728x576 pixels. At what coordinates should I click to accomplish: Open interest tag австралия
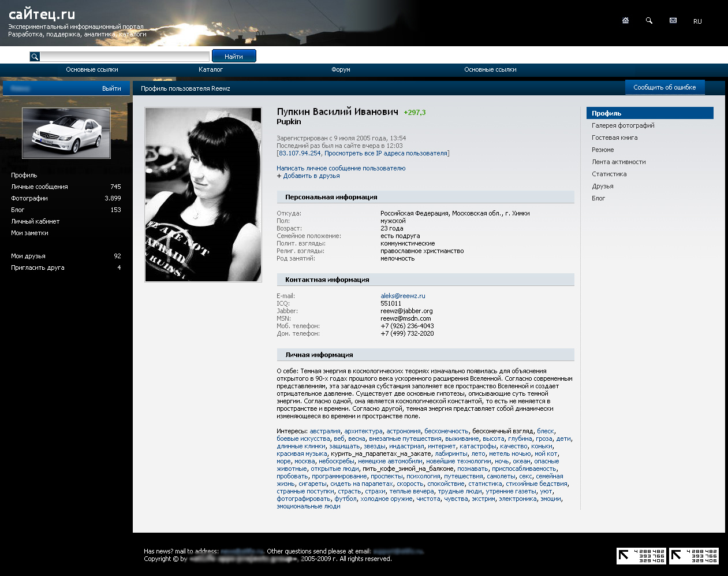coord(325,431)
